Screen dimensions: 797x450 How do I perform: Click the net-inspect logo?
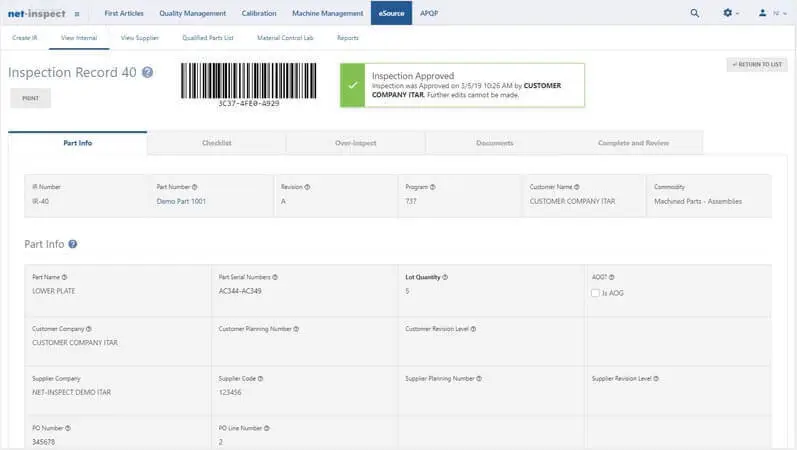[x=35, y=13]
